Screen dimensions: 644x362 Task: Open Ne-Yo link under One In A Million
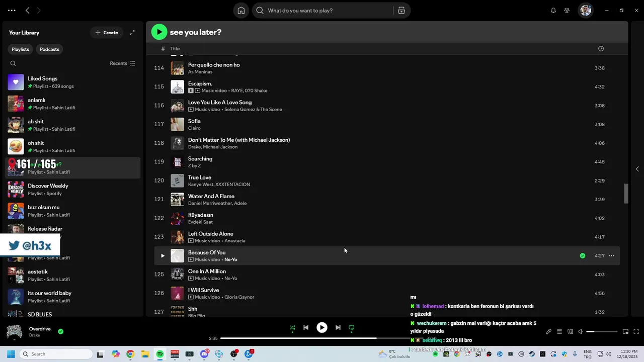coord(230,279)
